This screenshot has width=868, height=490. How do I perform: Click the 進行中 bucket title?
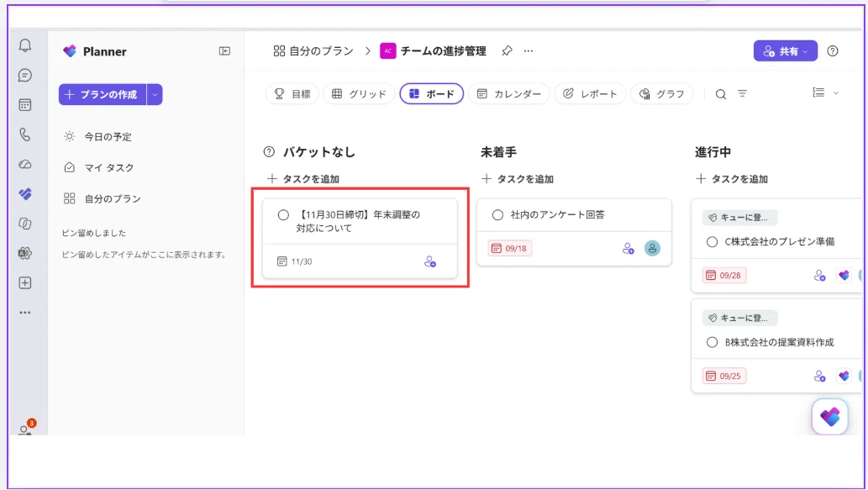click(x=713, y=151)
